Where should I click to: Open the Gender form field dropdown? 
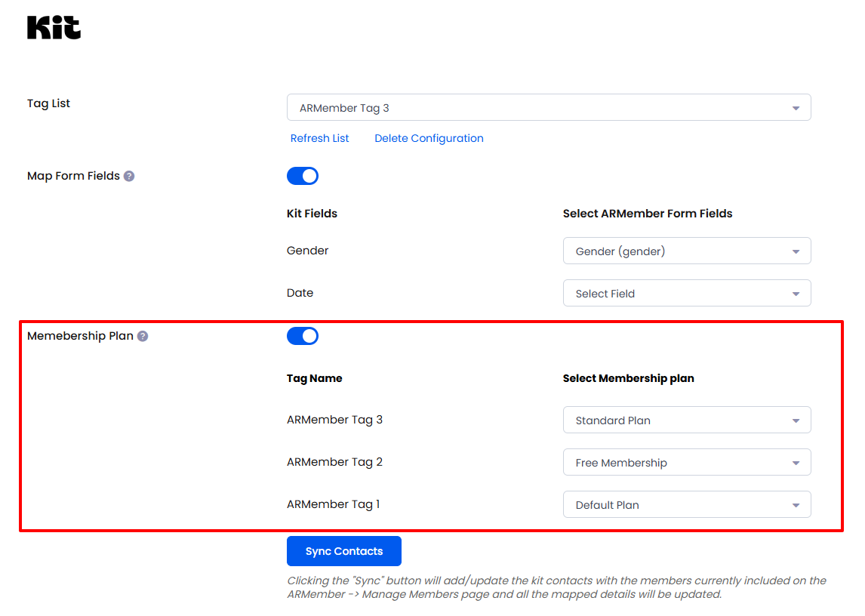(687, 251)
